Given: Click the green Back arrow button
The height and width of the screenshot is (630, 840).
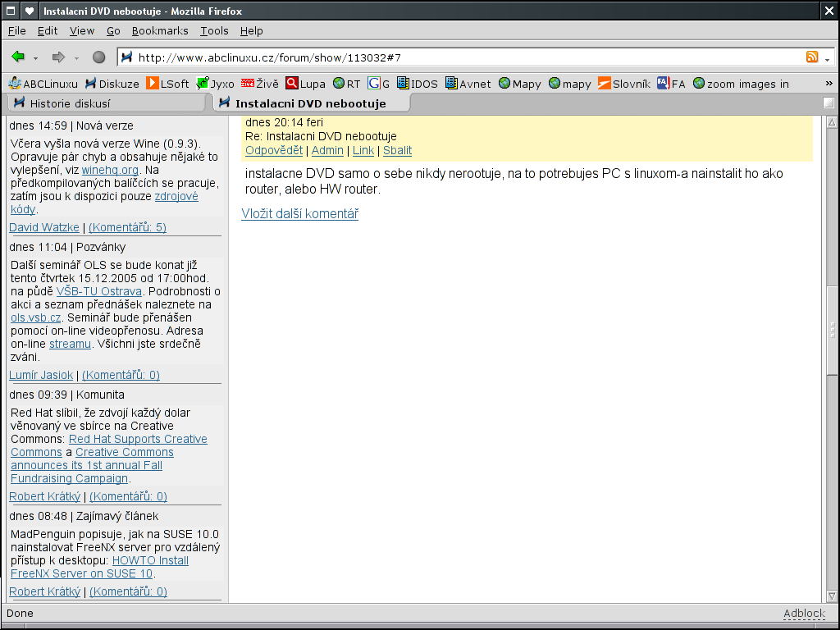Looking at the screenshot, I should tap(18, 57).
